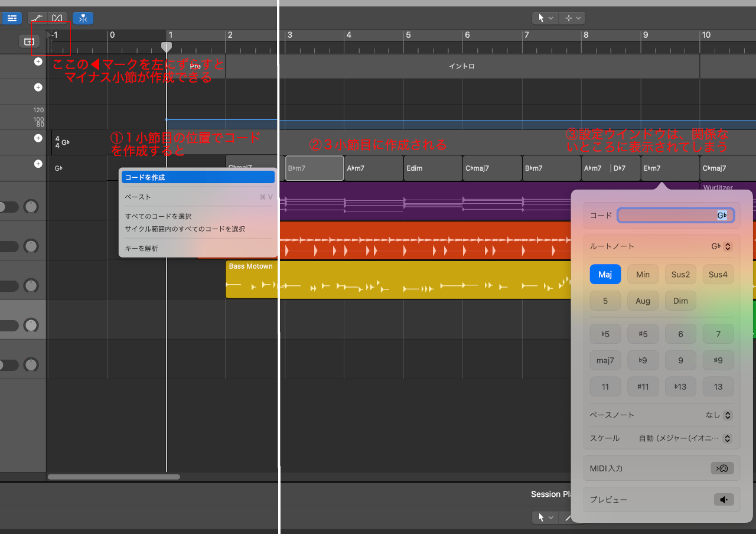The image size is (756, 534).
Task: Toggle the ♯5 extension
Action: tap(643, 334)
